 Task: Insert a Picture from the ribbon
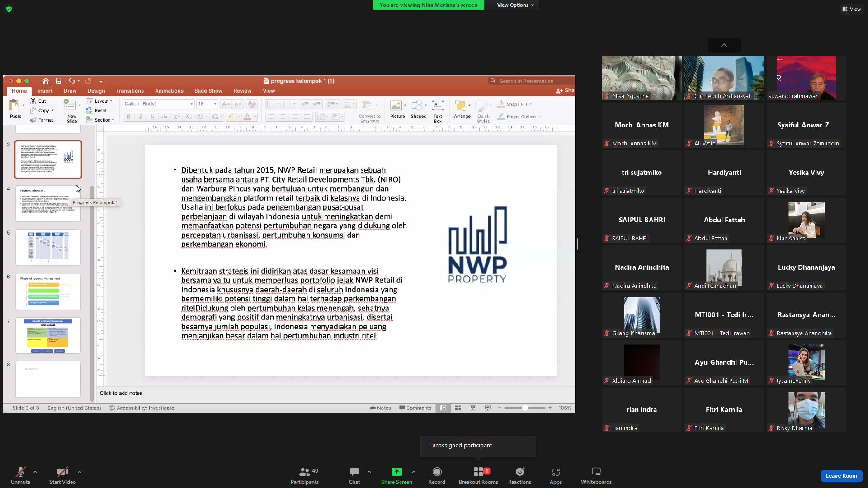pyautogui.click(x=397, y=110)
